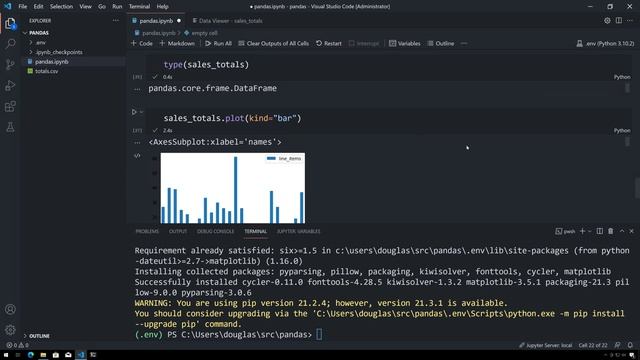Open the Search view in activity bar
This screenshot has width=640, height=360.
click(x=10, y=44)
